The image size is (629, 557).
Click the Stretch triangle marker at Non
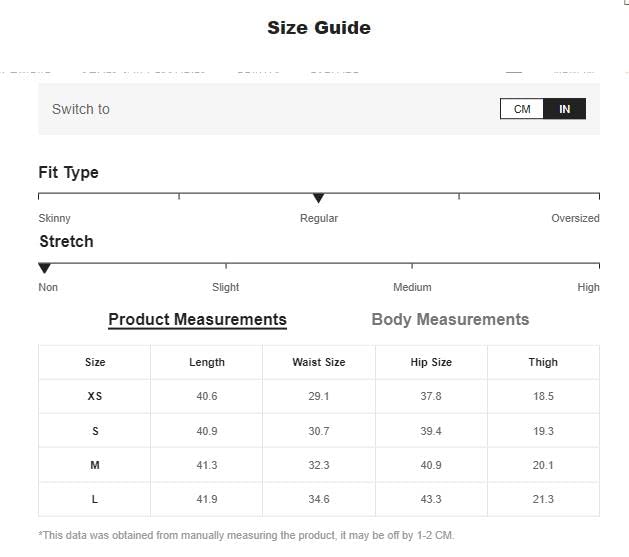pyautogui.click(x=44, y=268)
